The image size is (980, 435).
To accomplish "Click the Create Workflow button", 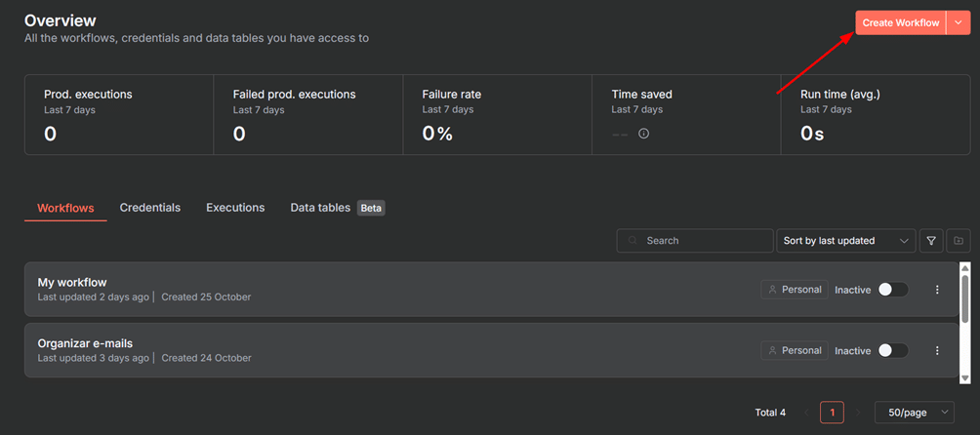I will [x=901, y=23].
